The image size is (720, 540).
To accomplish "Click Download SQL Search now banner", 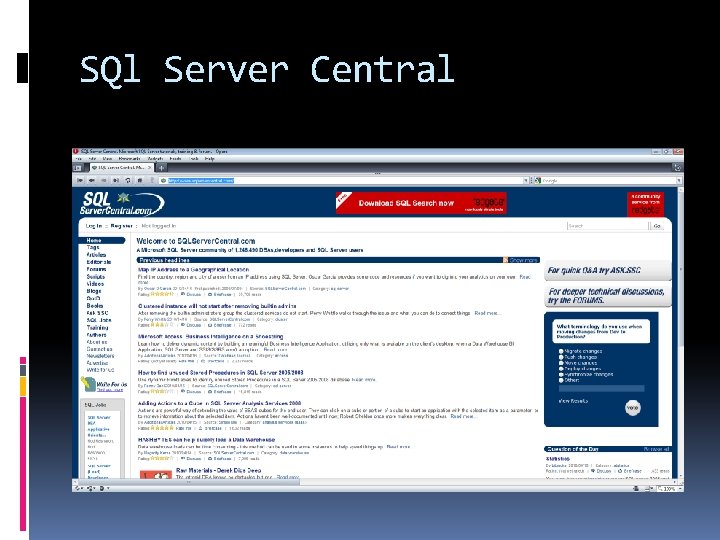I will (421, 203).
